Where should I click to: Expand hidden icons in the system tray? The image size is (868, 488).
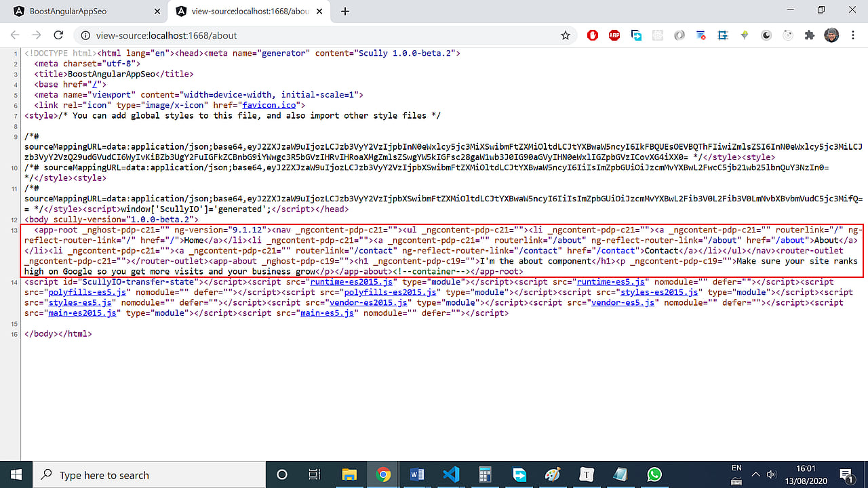coord(756,473)
